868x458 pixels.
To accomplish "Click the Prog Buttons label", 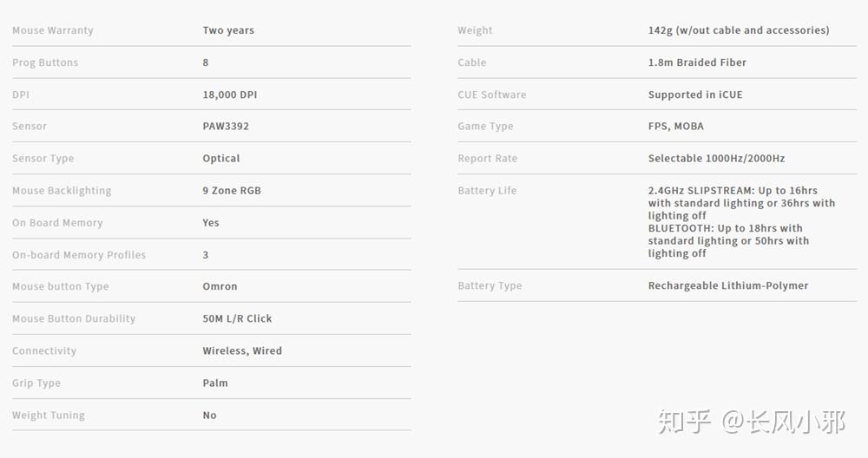I will tap(45, 62).
